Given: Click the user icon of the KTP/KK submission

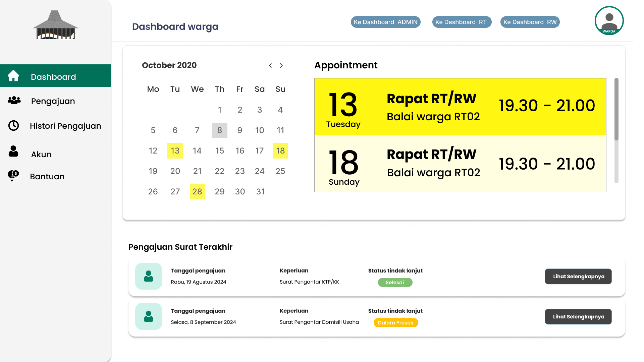Looking at the screenshot, I should pyautogui.click(x=149, y=276).
